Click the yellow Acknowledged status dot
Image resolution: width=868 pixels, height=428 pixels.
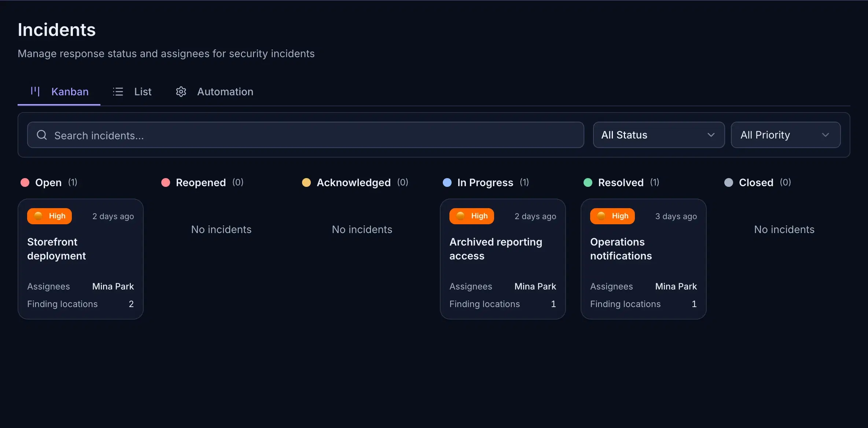[306, 182]
